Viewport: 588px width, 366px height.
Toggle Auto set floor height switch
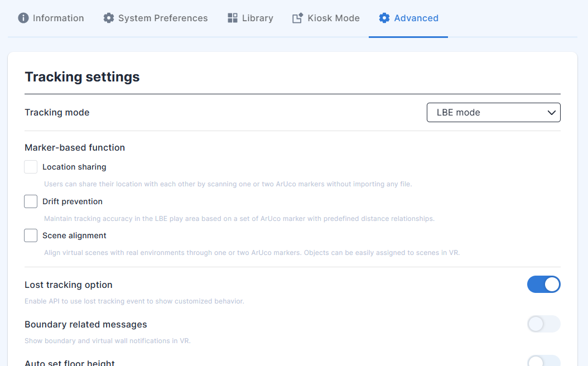point(543,362)
